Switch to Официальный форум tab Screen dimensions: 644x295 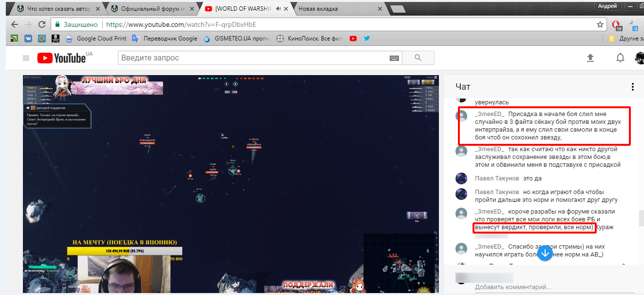[150, 9]
